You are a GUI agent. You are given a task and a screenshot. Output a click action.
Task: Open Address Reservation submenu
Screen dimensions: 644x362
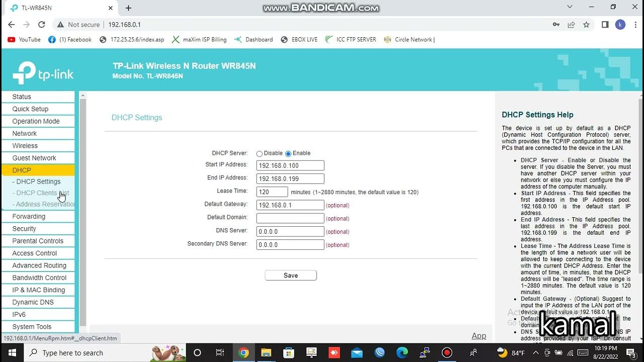[43, 204]
